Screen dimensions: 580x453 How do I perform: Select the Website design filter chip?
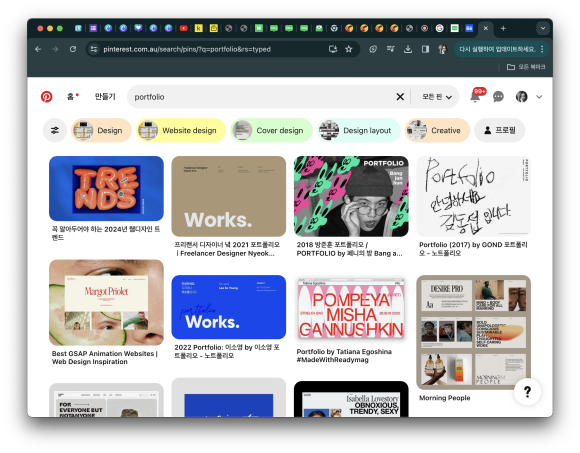pyautogui.click(x=181, y=130)
